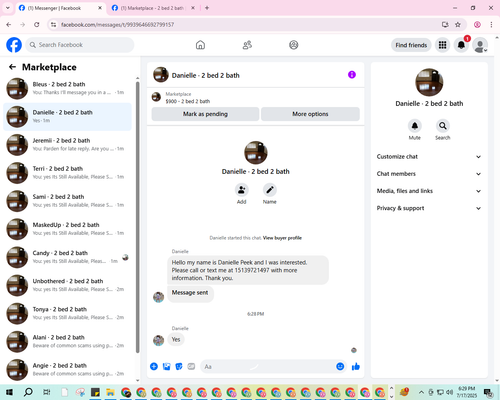Open the emoji picker
Viewport: 500px width, 400px height.
point(340,367)
